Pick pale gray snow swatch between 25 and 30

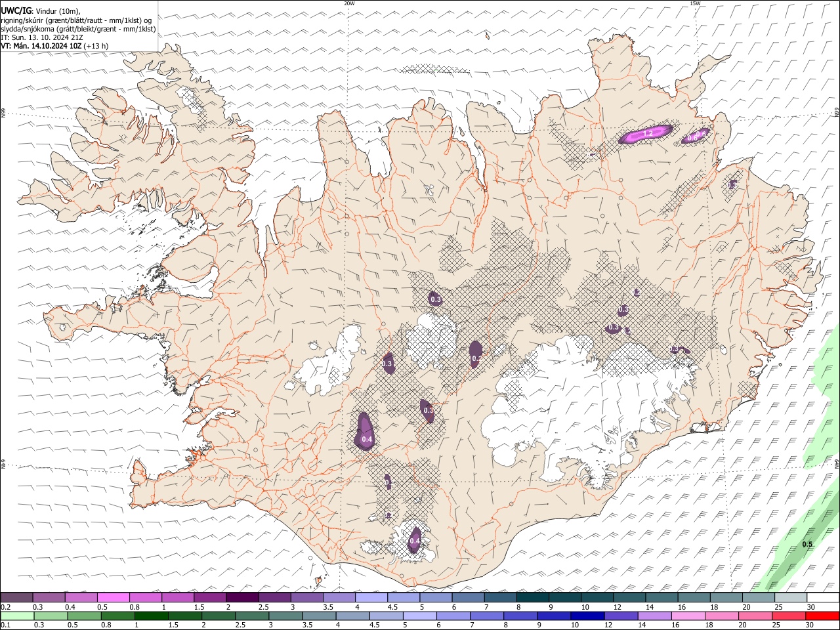point(790,598)
